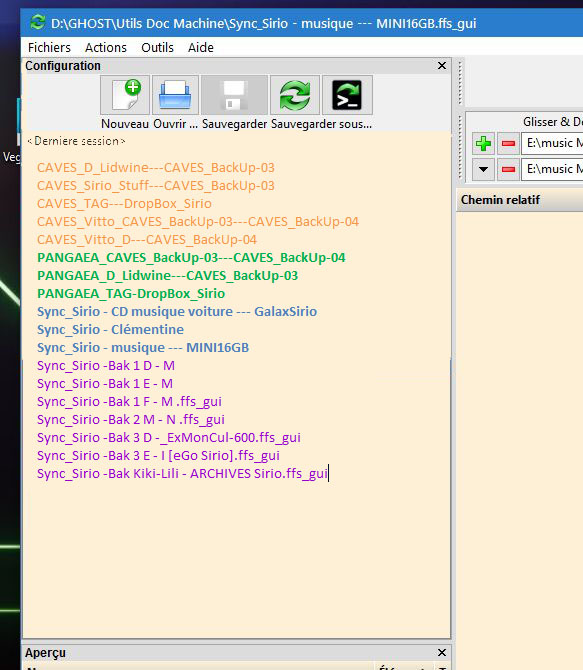Select CAVES_D_Lidwine---CAVES_BackUp-03 config
The image size is (583, 670).
click(x=156, y=168)
